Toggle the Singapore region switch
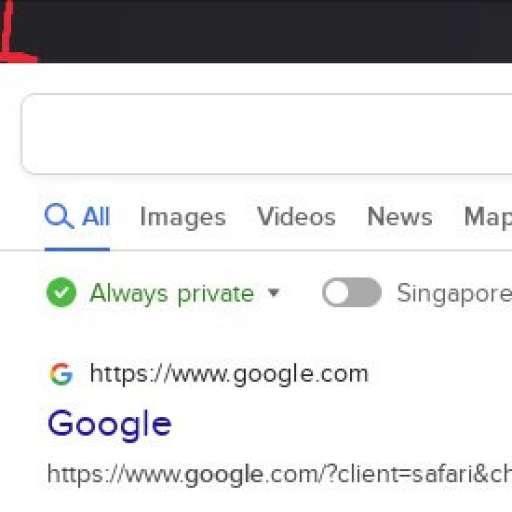512x512 pixels. [x=352, y=292]
